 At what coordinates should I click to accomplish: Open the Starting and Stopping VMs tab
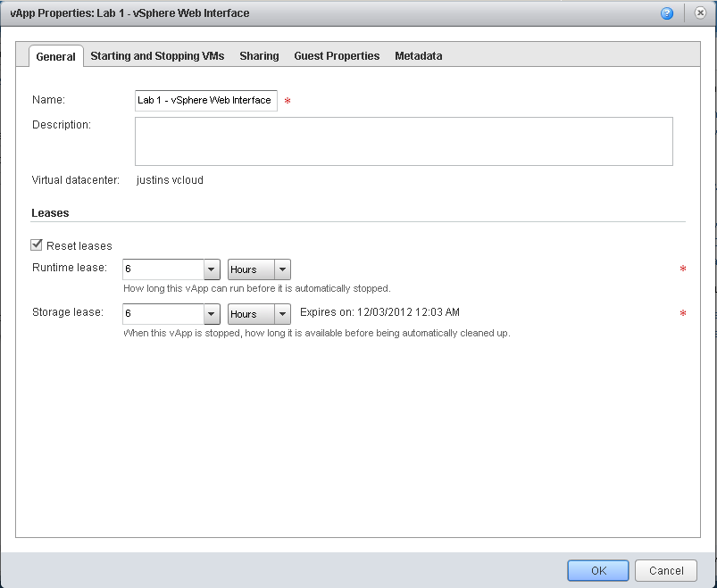[157, 55]
